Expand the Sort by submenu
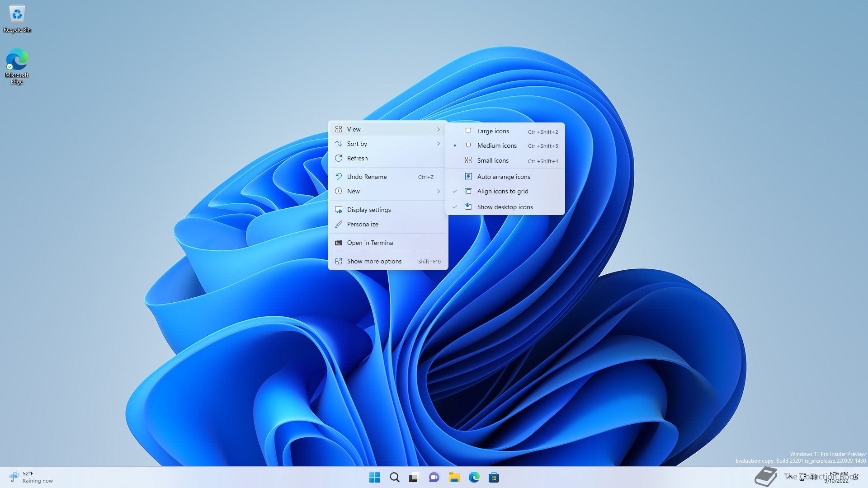The height and width of the screenshot is (488, 868). click(x=388, y=144)
